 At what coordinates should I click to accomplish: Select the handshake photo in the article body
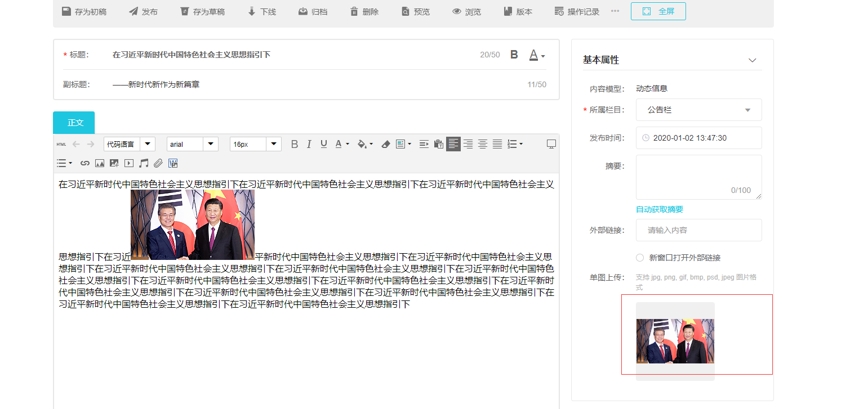(x=193, y=224)
